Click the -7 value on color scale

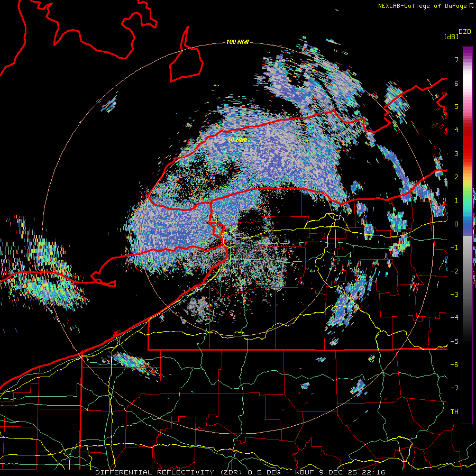coord(454,388)
